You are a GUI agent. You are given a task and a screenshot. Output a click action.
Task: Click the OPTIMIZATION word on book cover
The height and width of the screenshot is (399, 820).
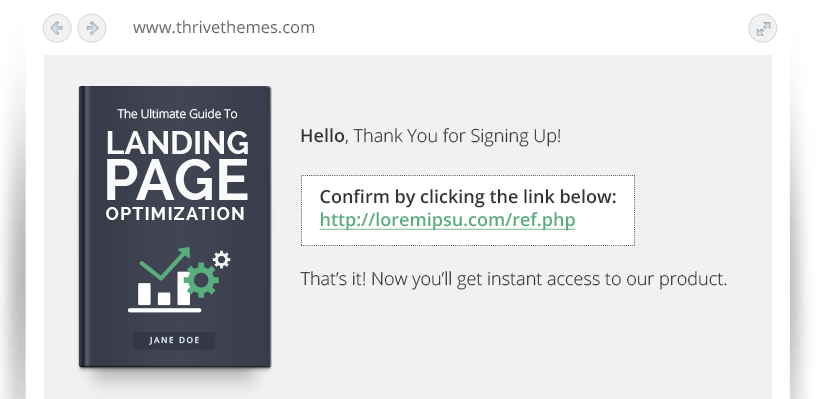175,214
